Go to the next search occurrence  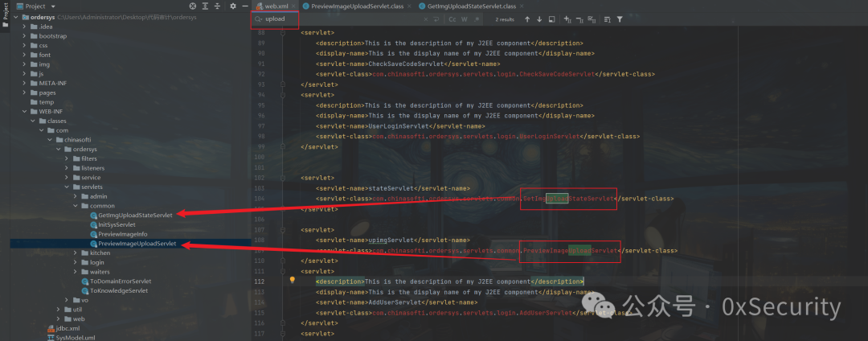pyautogui.click(x=539, y=19)
